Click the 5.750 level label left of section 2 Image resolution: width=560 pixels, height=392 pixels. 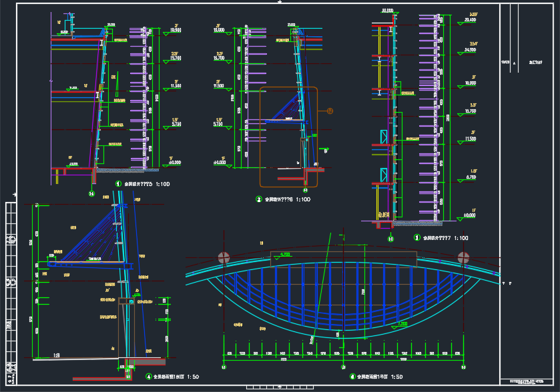point(218,125)
